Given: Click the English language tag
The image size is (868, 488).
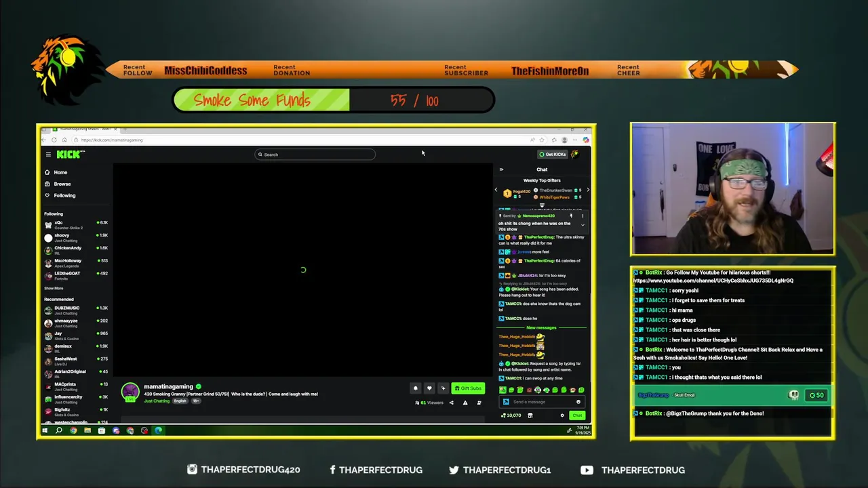Looking at the screenshot, I should (180, 401).
